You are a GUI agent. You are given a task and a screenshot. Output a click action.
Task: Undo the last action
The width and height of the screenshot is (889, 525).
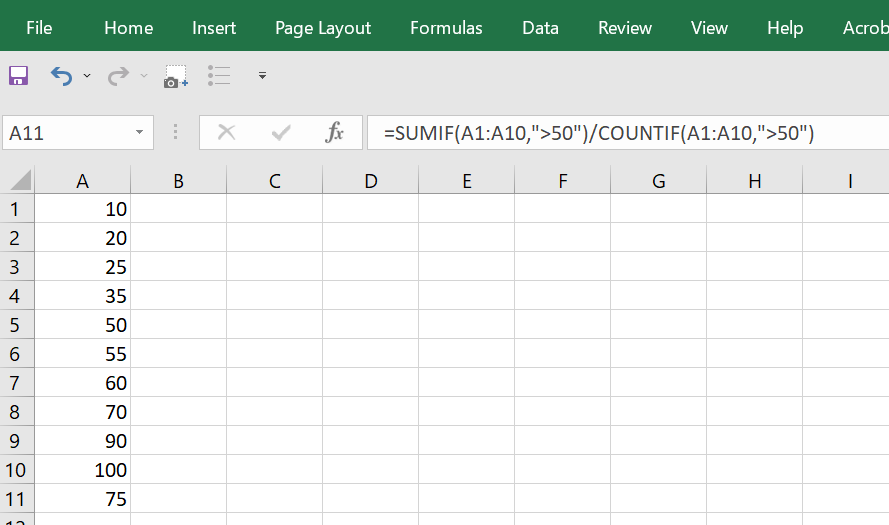tap(61, 76)
